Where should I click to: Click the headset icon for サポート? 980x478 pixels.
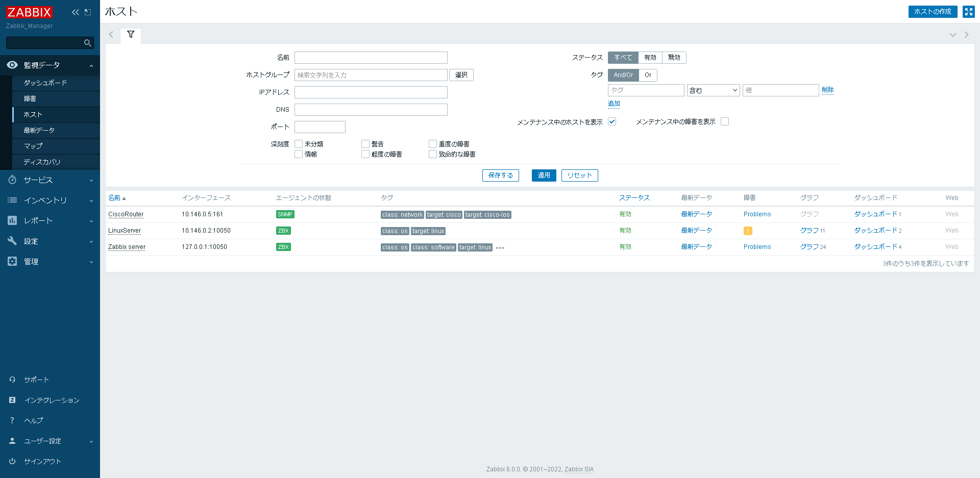pyautogui.click(x=12, y=380)
